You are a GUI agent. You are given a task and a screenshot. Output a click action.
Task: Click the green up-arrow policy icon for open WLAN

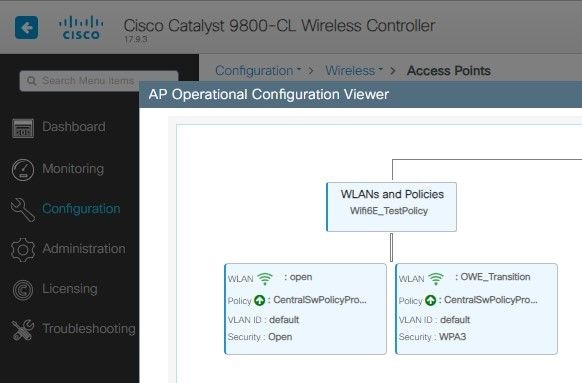(x=259, y=300)
